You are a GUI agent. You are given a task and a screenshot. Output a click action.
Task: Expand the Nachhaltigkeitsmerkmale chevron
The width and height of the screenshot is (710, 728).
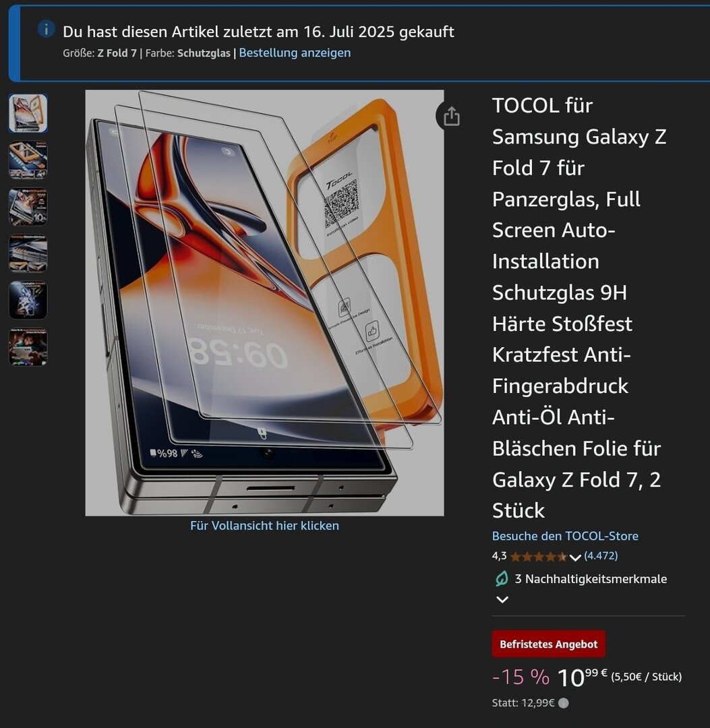[x=502, y=599]
